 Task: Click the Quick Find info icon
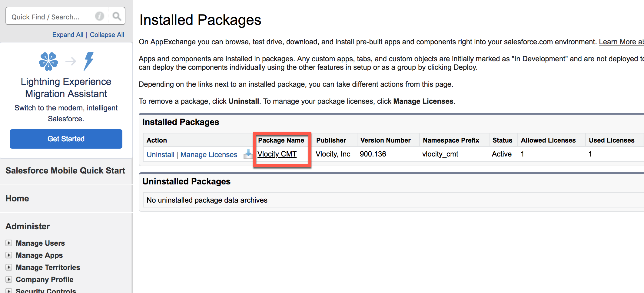point(99,16)
